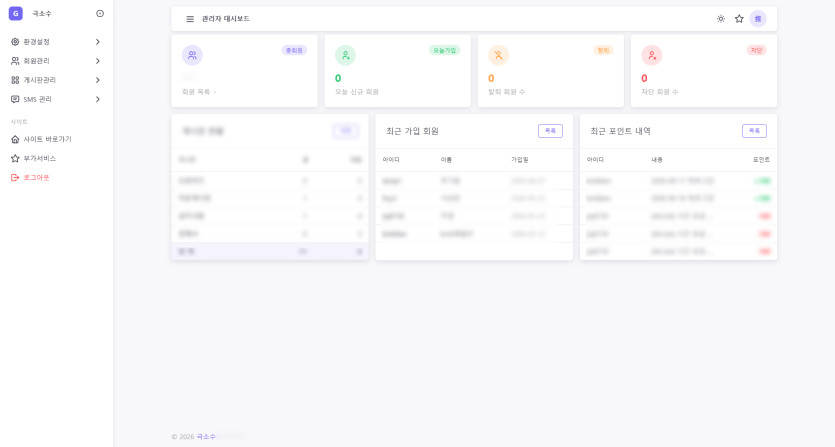The image size is (835, 447).
Task: Click the circle-dot sidebar pin icon
Action: point(100,14)
